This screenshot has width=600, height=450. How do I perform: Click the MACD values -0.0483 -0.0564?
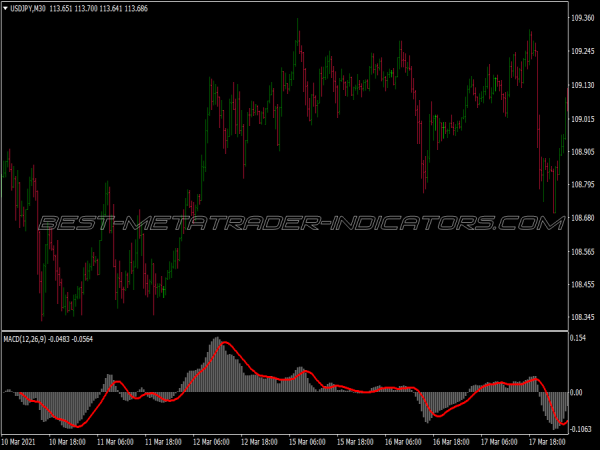[x=71, y=339]
